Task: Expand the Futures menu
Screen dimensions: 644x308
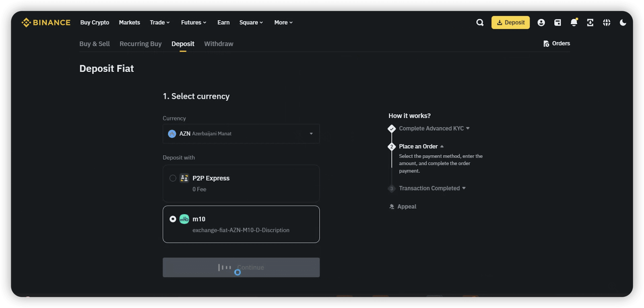Action: click(x=194, y=23)
